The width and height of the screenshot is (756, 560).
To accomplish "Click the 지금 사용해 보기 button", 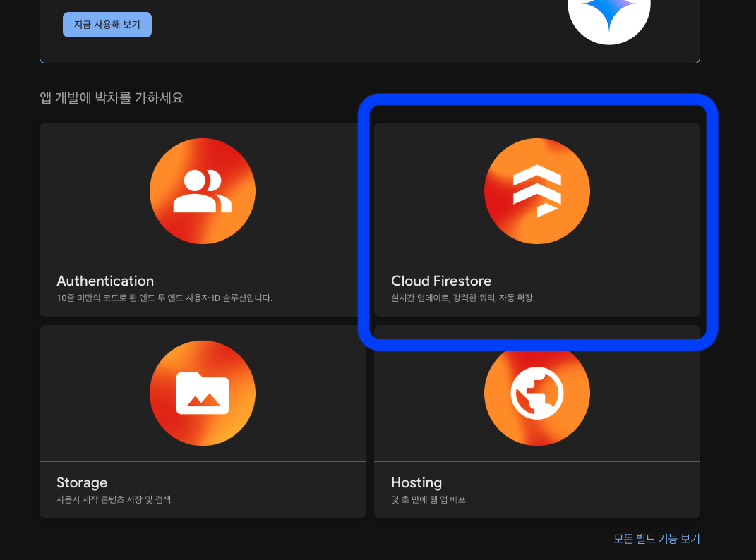I will pos(107,25).
